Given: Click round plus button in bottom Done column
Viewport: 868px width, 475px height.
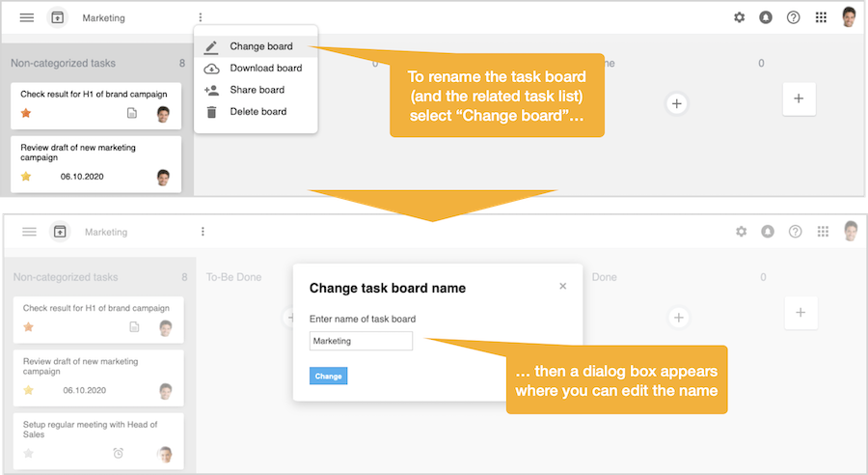Looking at the screenshot, I should click(679, 318).
